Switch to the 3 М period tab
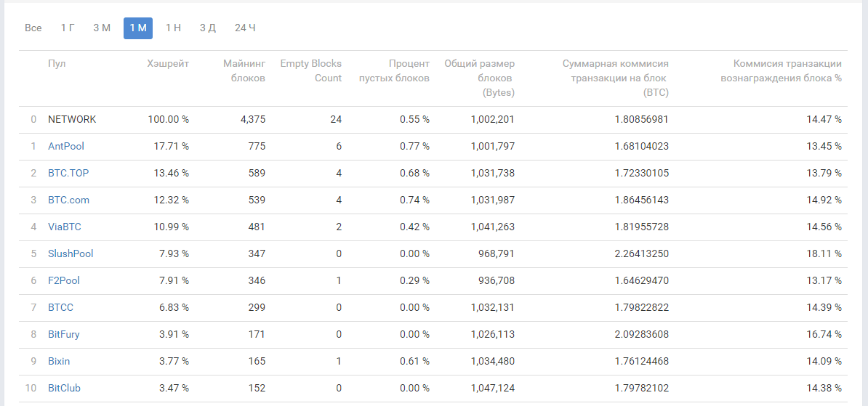This screenshot has width=868, height=406. click(102, 28)
